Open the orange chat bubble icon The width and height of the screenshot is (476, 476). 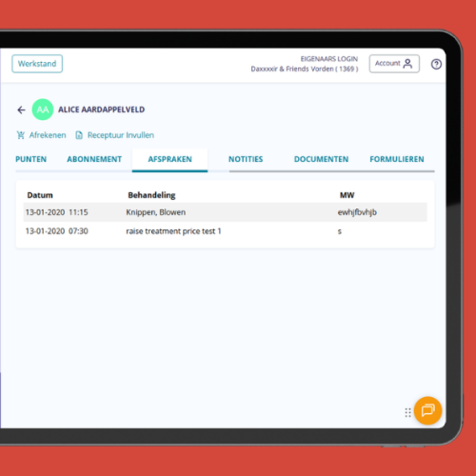[x=427, y=410]
